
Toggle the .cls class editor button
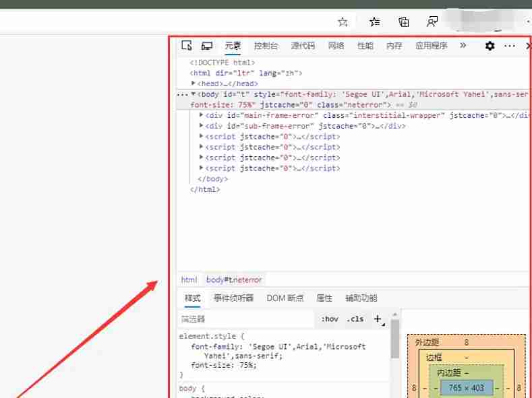pos(355,319)
